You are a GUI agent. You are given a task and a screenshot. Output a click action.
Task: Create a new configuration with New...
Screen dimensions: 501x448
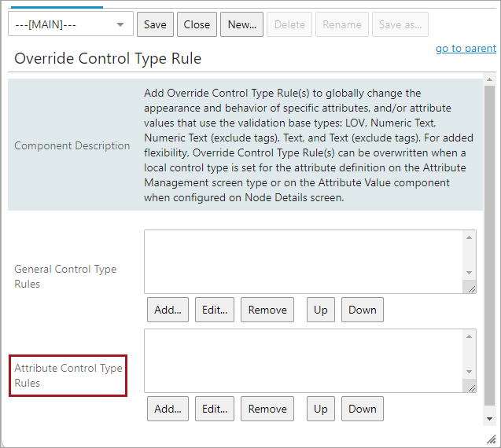pos(242,24)
